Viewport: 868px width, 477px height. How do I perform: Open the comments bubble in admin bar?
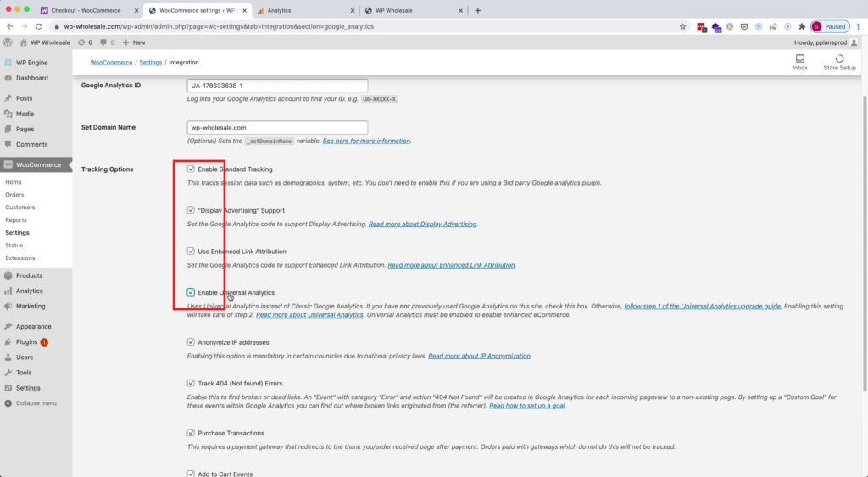[x=107, y=42]
